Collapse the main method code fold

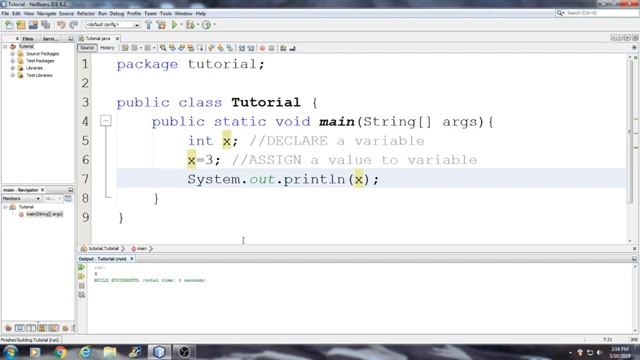pos(106,120)
